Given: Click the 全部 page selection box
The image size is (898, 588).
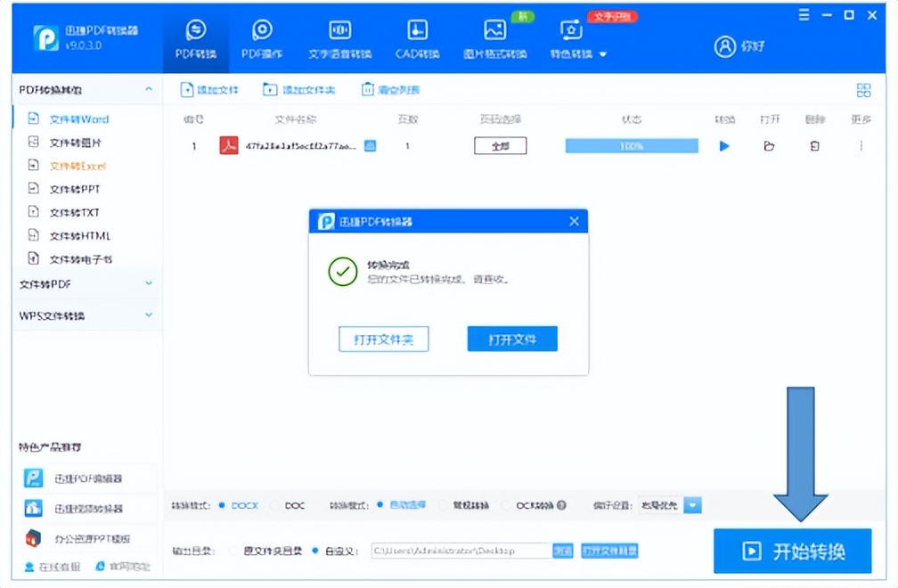Looking at the screenshot, I should (501, 146).
